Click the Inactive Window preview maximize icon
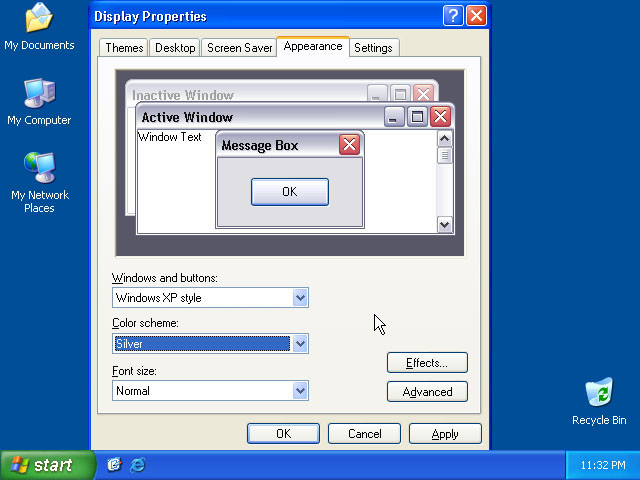This screenshot has width=640, height=480. pyautogui.click(x=400, y=93)
